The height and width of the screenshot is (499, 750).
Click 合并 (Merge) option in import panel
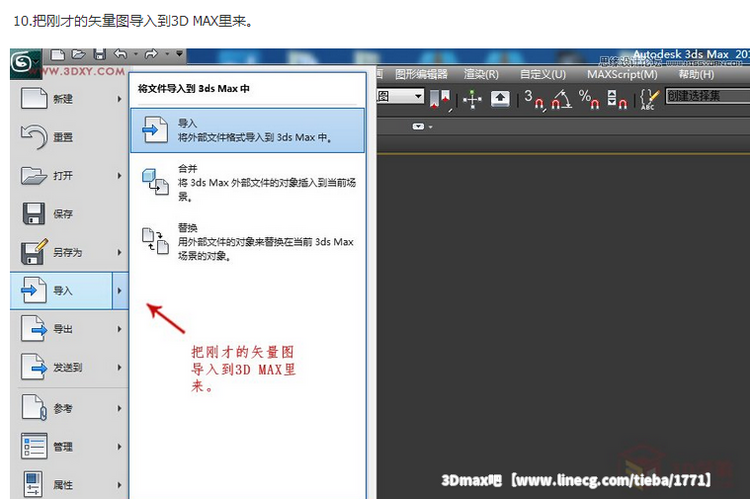247,183
